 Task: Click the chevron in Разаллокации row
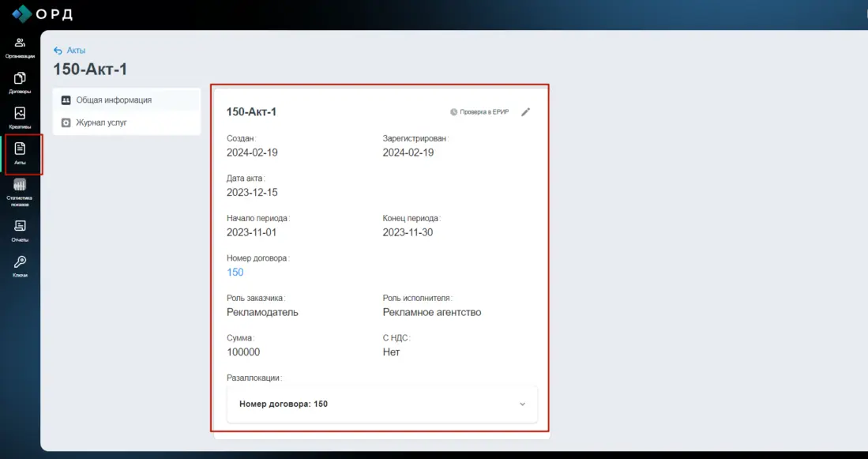[522, 404]
